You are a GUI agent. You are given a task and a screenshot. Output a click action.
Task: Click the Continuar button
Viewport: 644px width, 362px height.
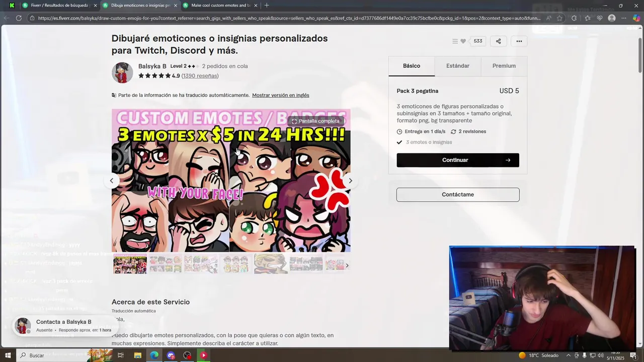click(458, 160)
